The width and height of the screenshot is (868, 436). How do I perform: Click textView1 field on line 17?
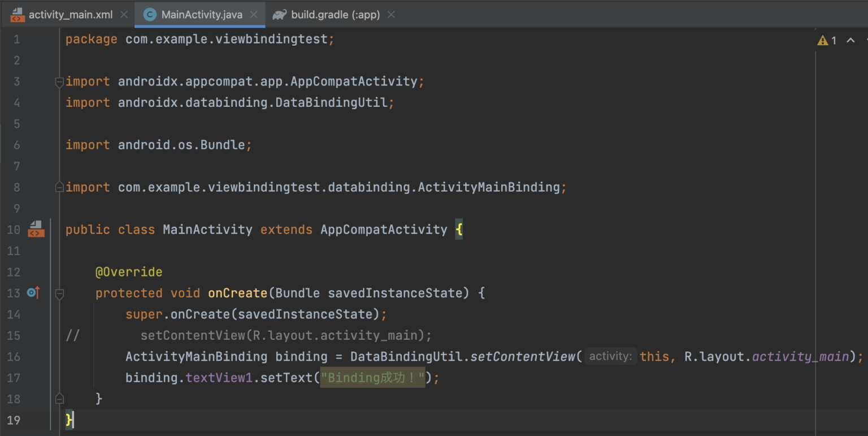pyautogui.click(x=219, y=377)
